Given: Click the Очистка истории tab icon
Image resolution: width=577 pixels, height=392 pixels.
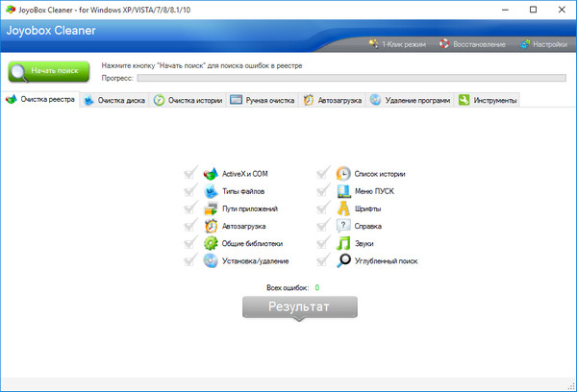Looking at the screenshot, I should [159, 100].
